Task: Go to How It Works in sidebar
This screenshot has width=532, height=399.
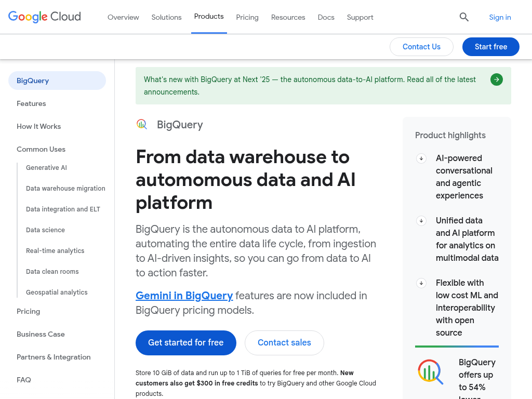Action: point(38,126)
